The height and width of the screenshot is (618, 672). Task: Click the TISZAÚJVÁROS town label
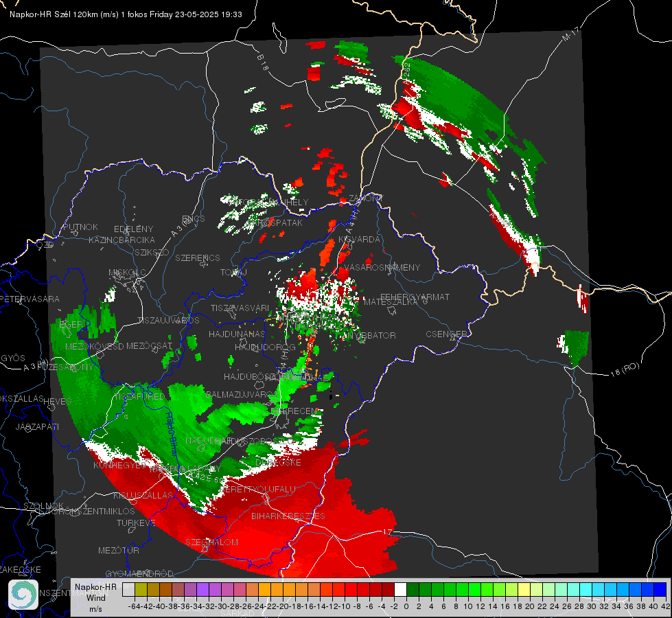tap(168, 321)
